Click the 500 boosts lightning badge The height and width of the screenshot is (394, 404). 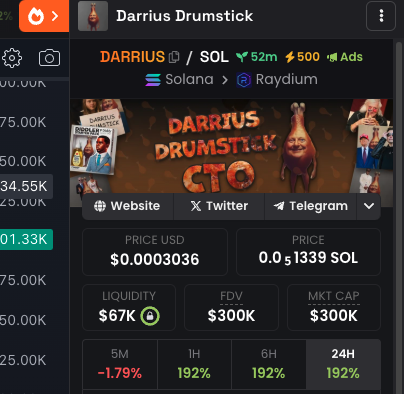(302, 57)
